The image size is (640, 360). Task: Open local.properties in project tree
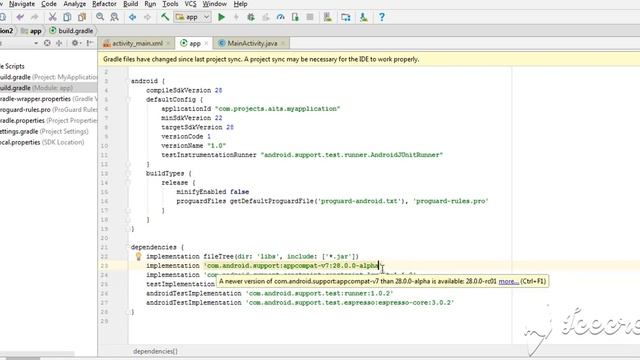[x=42, y=142]
